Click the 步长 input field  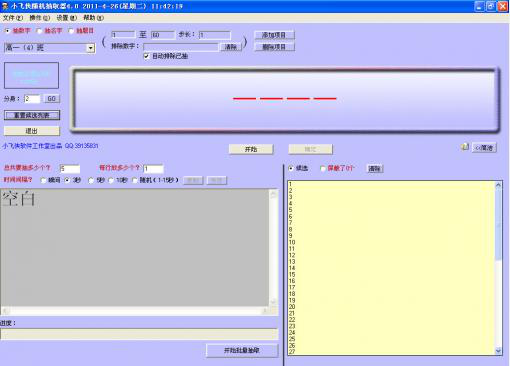(215, 35)
